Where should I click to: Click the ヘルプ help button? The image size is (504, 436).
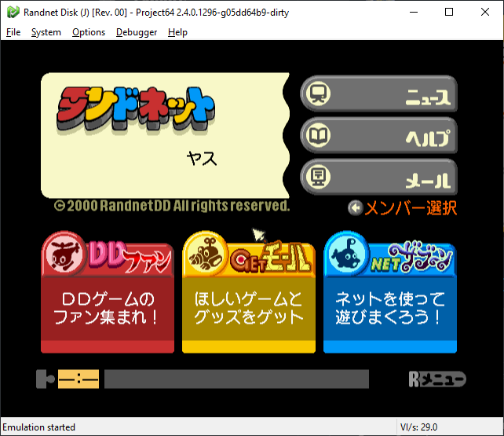point(378,135)
